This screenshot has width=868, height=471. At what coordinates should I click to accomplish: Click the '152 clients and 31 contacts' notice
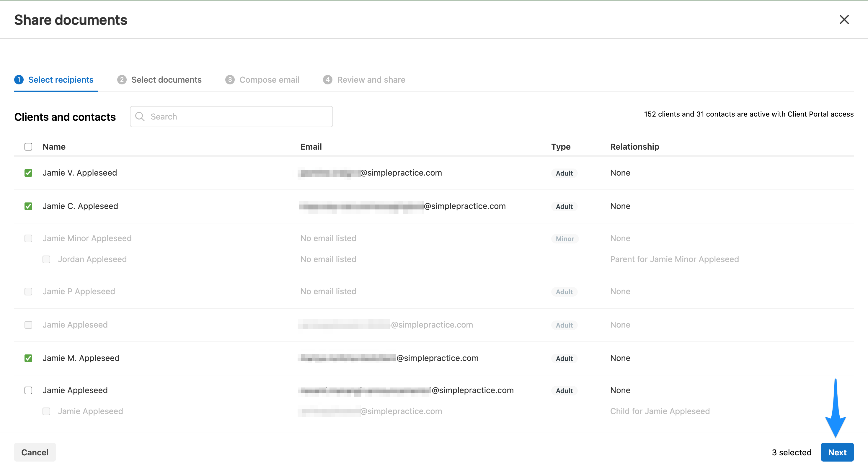(x=749, y=114)
